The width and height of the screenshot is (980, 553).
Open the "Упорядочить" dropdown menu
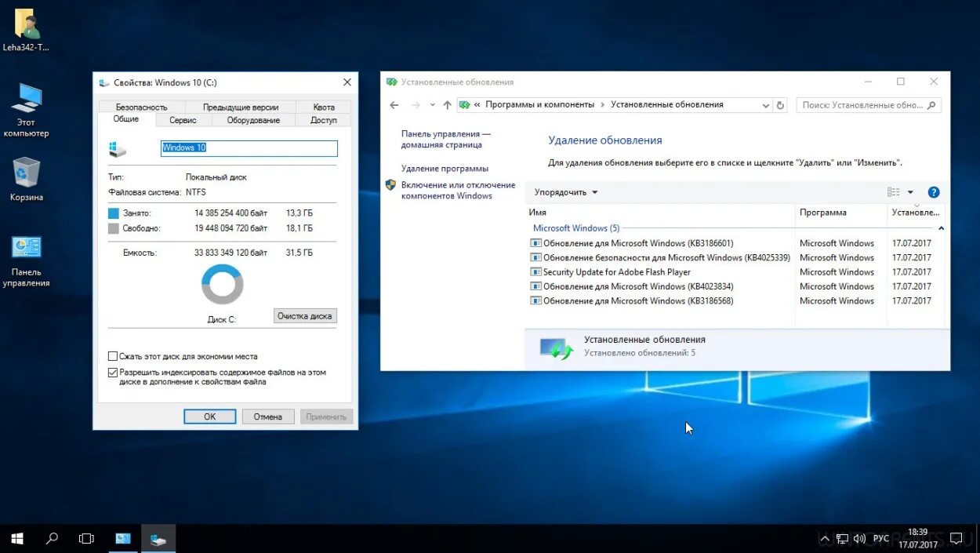[x=566, y=192]
